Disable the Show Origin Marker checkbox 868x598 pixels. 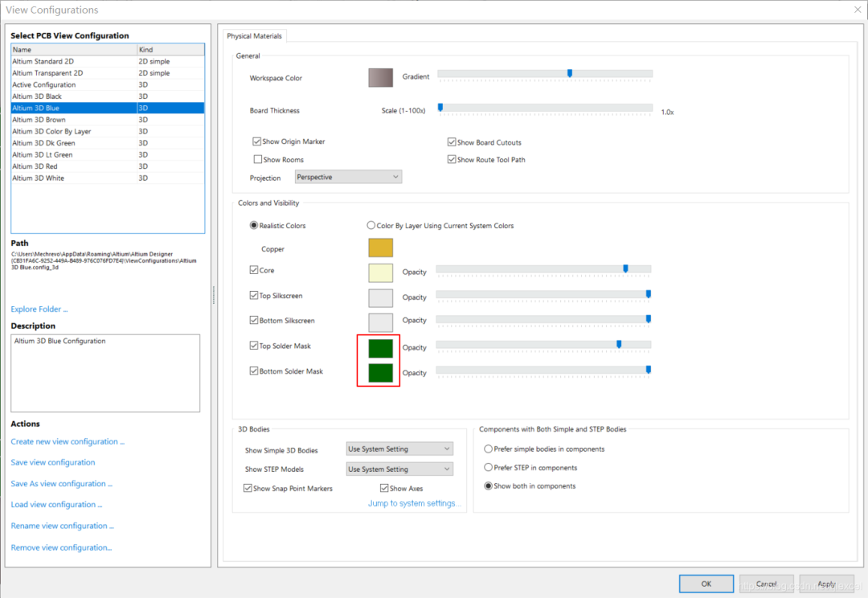(257, 141)
